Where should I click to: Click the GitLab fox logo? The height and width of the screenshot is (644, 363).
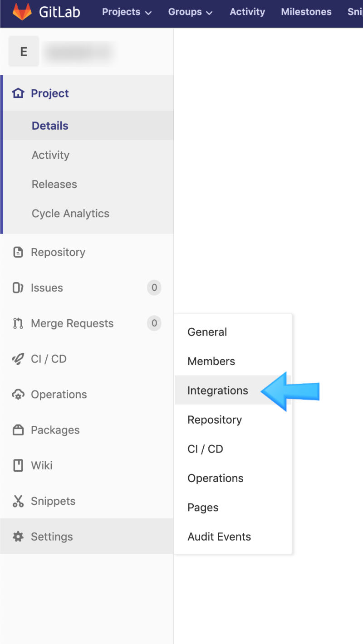tap(22, 12)
